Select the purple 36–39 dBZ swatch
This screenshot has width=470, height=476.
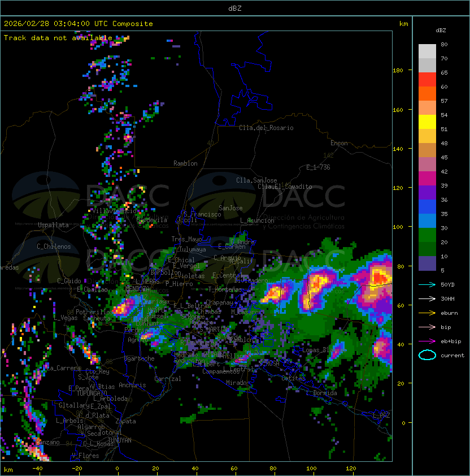(427, 192)
